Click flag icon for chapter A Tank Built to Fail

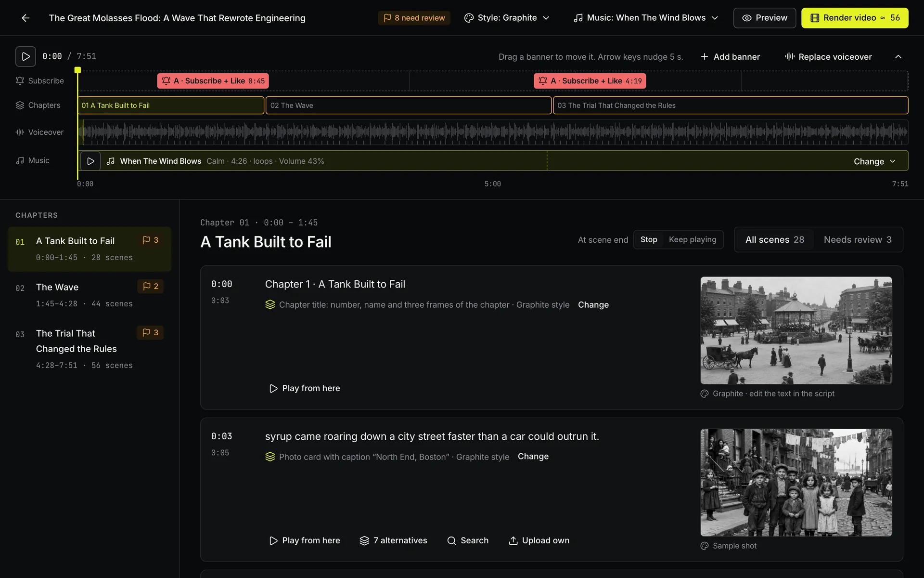click(146, 240)
